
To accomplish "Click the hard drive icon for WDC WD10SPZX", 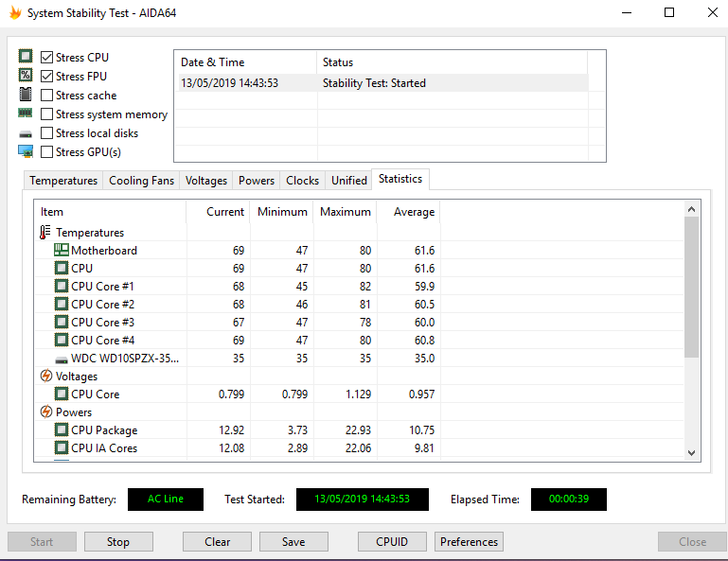I will [x=62, y=360].
